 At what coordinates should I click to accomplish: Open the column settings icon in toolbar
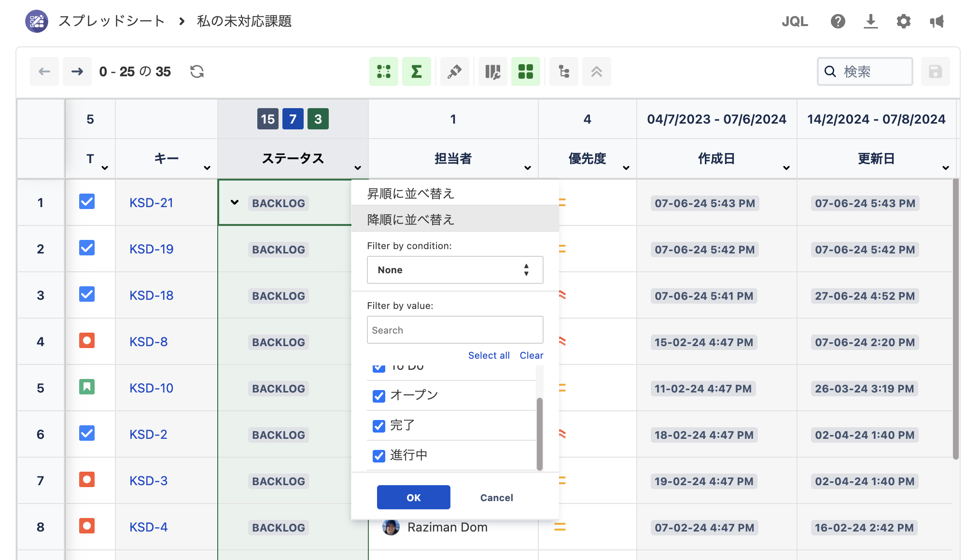492,71
